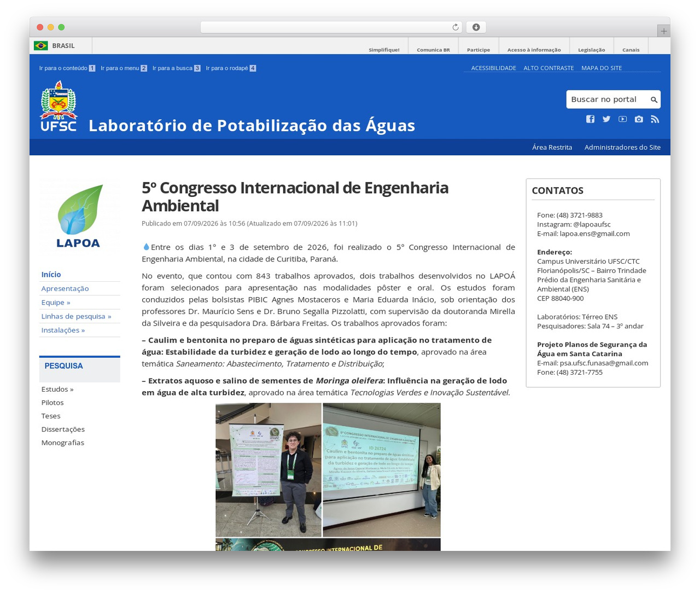The image size is (700, 593).
Task: Reload the page with browser refresh icon
Action: point(456,27)
